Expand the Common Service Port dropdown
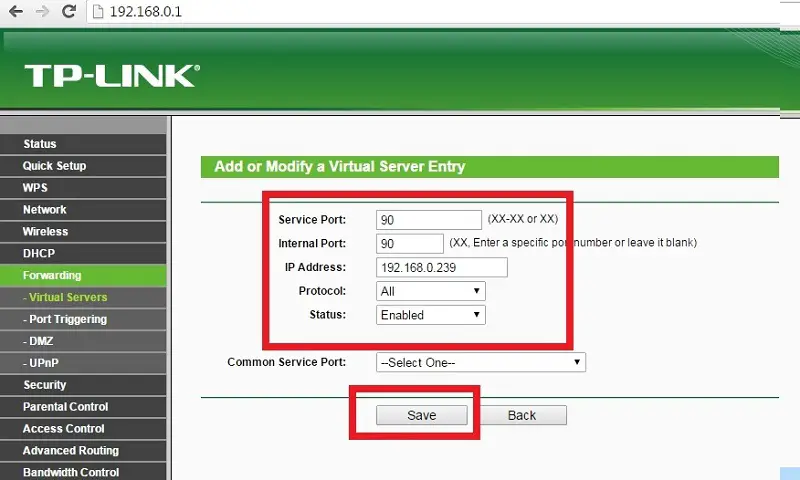 pyautogui.click(x=481, y=362)
